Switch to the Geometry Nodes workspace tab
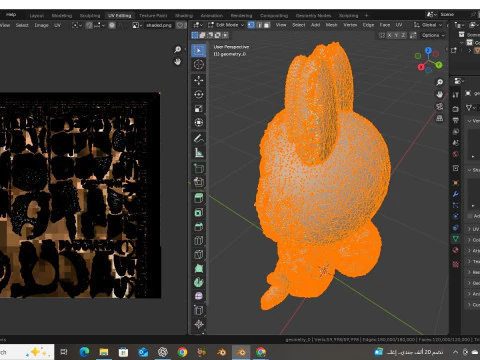This screenshot has width=480, height=360. (313, 16)
